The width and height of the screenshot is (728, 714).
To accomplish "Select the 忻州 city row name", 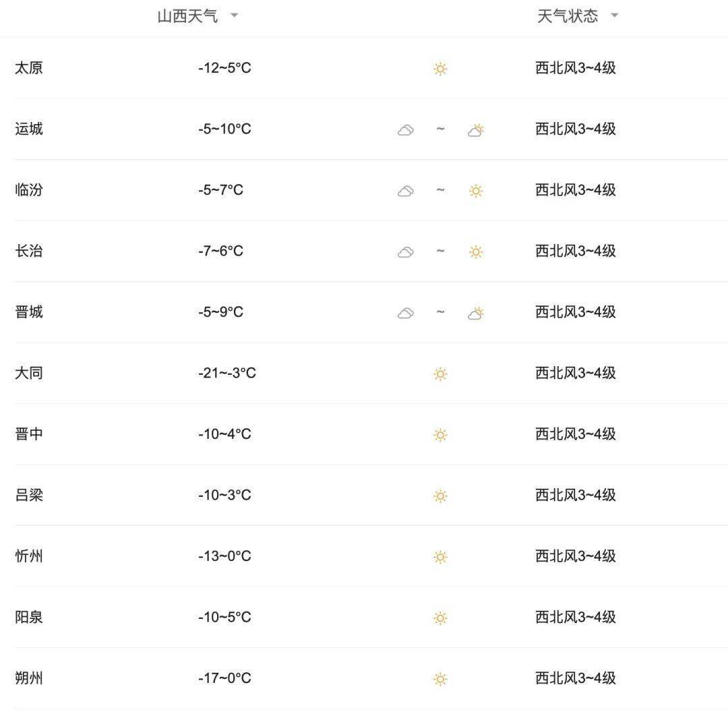I will tap(29, 556).
